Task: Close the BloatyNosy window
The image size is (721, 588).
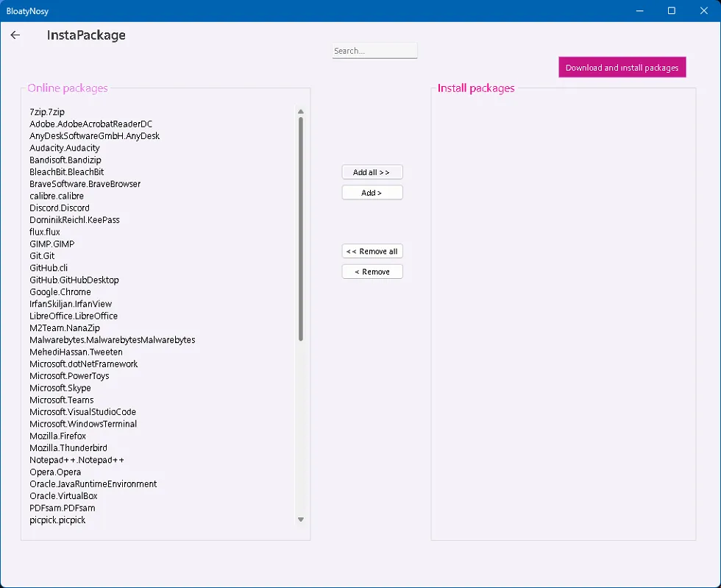Action: (x=704, y=11)
